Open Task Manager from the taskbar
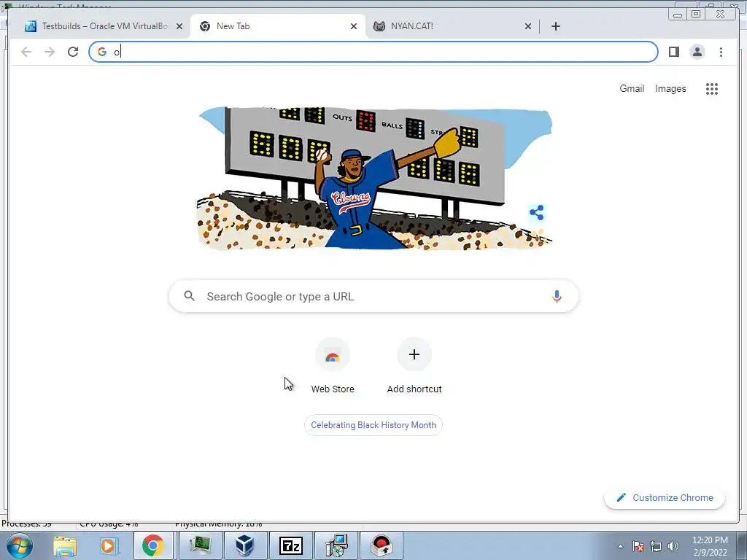The height and width of the screenshot is (560, 747). (200, 545)
